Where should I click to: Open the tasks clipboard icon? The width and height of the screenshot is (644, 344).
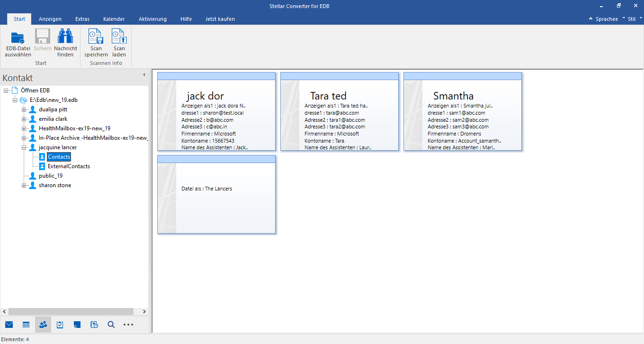(60, 325)
